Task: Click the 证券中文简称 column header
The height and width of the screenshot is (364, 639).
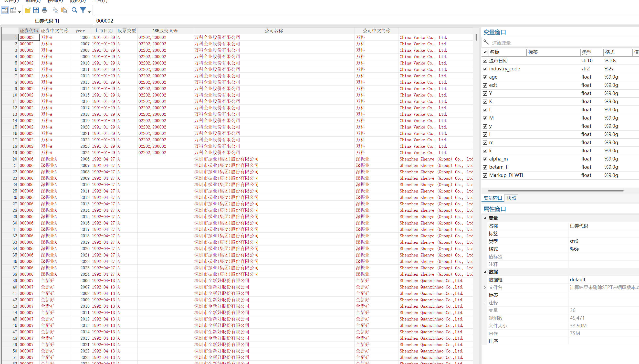Action: coord(55,31)
